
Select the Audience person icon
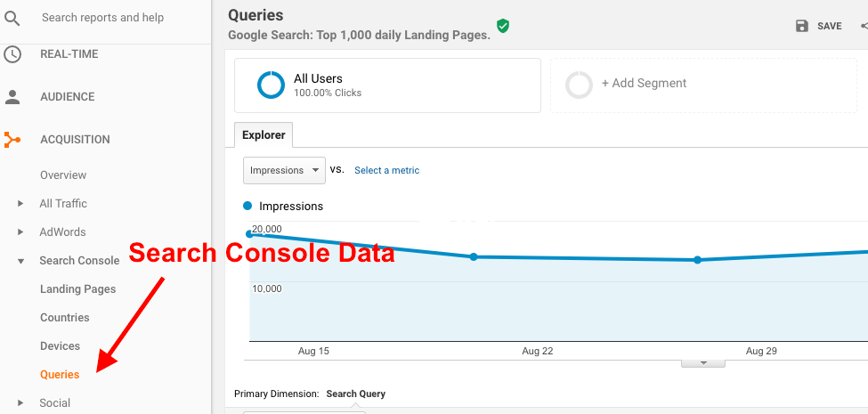[12, 97]
